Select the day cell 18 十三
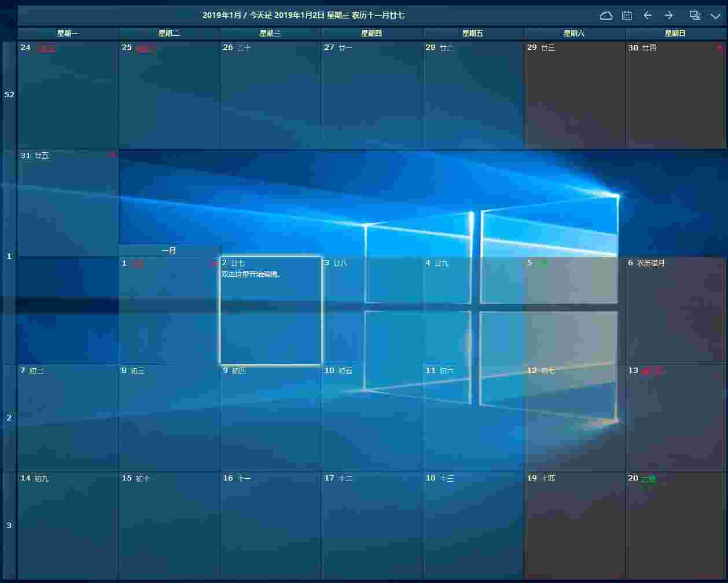This screenshot has height=583, width=728. click(x=473, y=526)
